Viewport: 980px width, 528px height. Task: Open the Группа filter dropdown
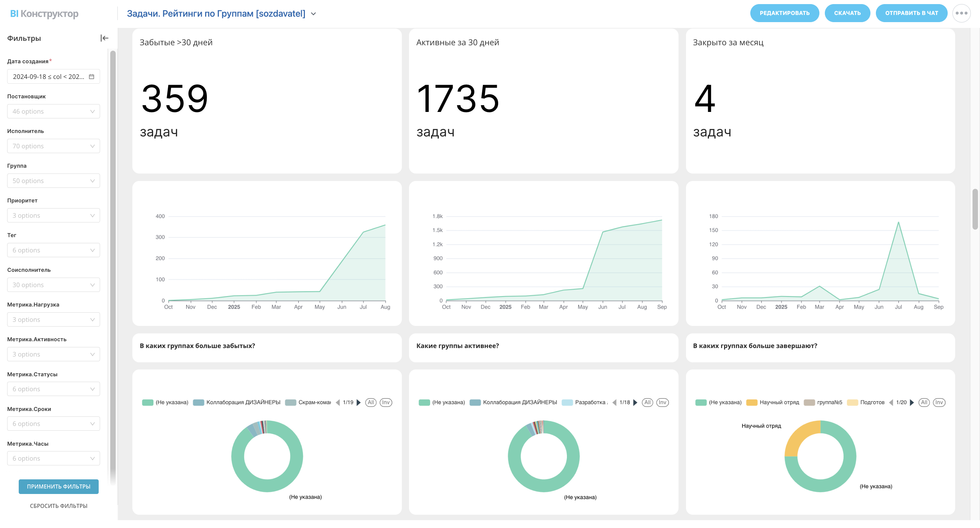click(53, 181)
